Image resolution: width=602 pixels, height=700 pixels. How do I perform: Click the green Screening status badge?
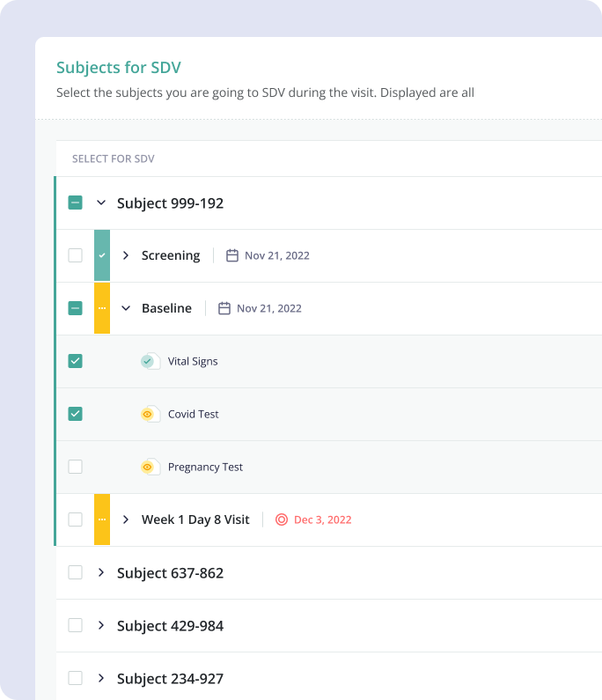point(102,255)
